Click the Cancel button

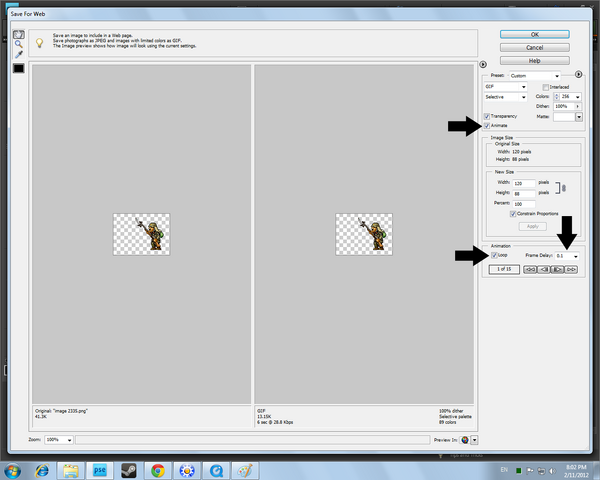pos(535,47)
